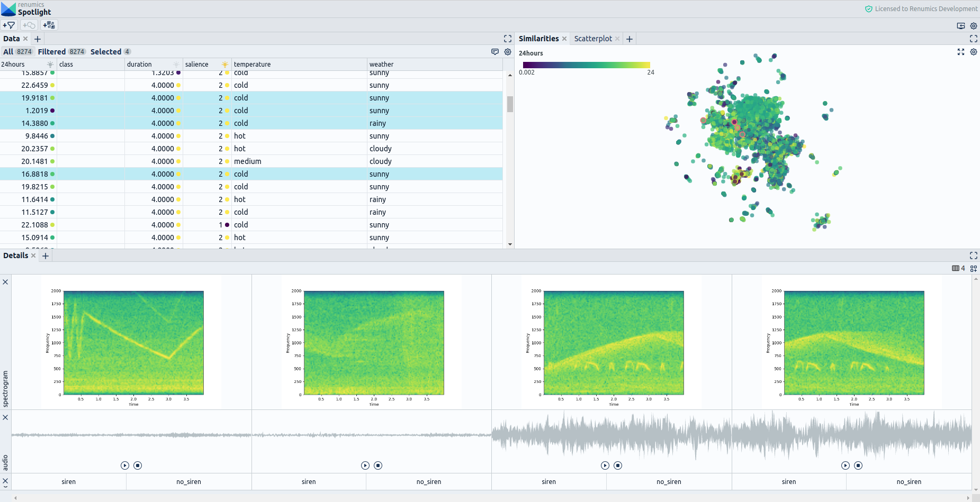Open data table settings gear
The width and height of the screenshot is (980, 502).
click(x=508, y=52)
